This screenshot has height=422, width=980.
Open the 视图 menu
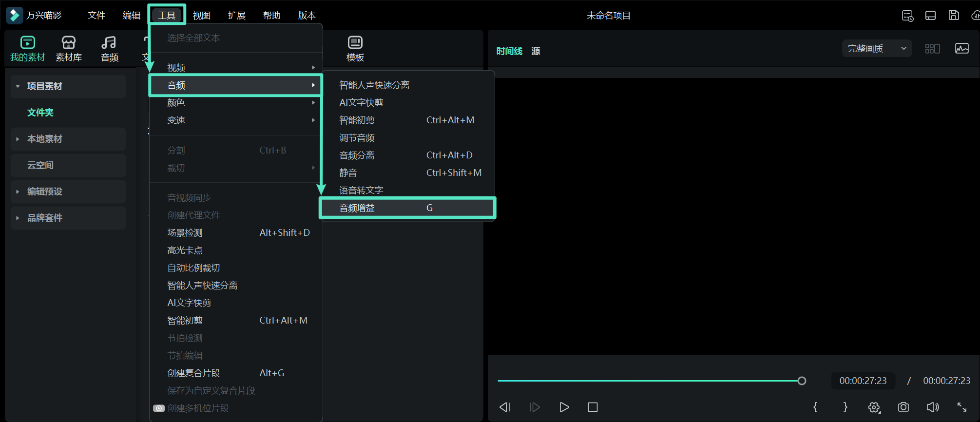pos(202,16)
